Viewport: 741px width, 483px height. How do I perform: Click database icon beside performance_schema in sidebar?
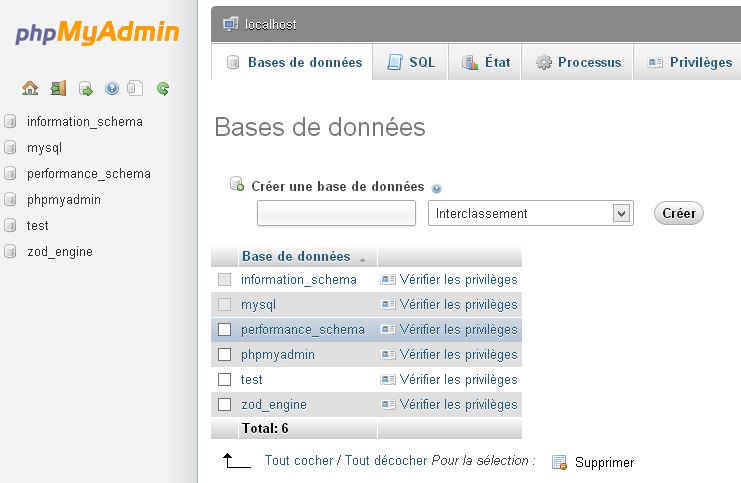tap(10, 173)
